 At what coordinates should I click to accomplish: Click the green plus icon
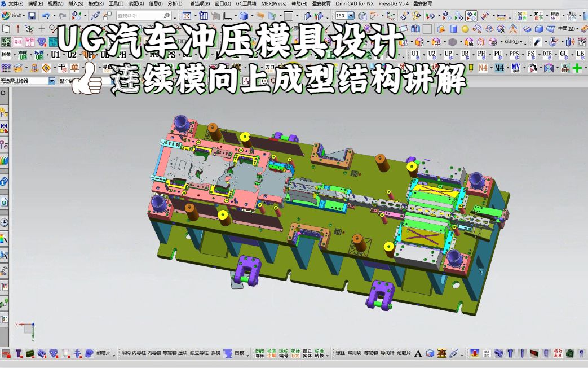(577, 68)
